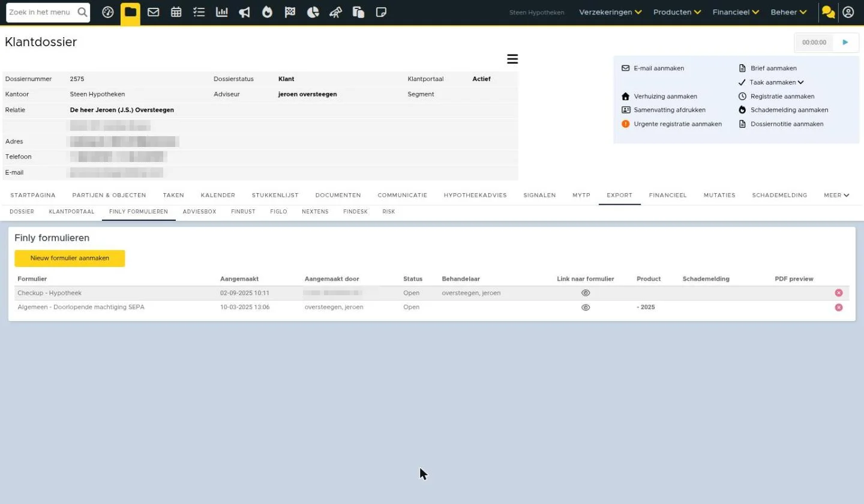Open the copy documents icon

pos(359,12)
